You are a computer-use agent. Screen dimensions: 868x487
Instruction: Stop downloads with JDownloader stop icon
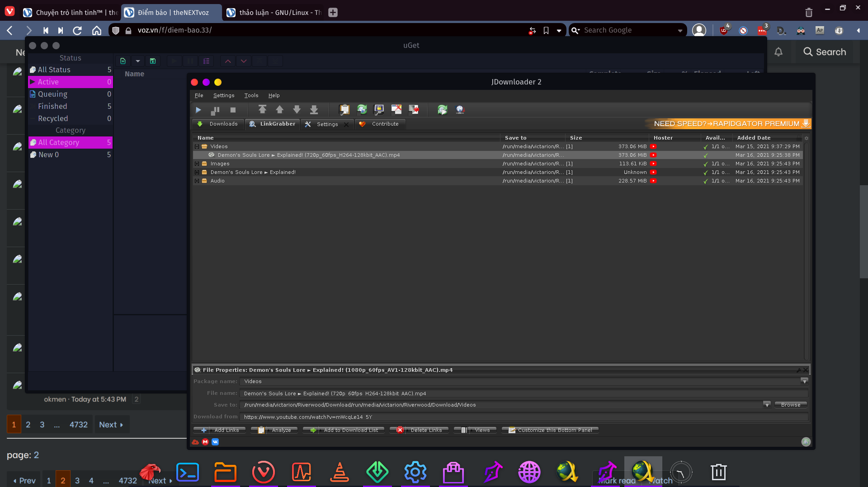click(233, 110)
